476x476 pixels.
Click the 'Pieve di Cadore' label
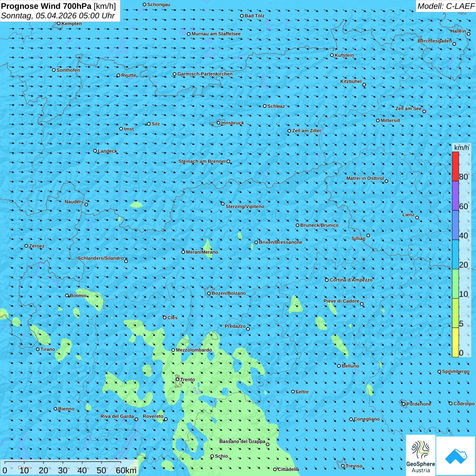(x=341, y=301)
